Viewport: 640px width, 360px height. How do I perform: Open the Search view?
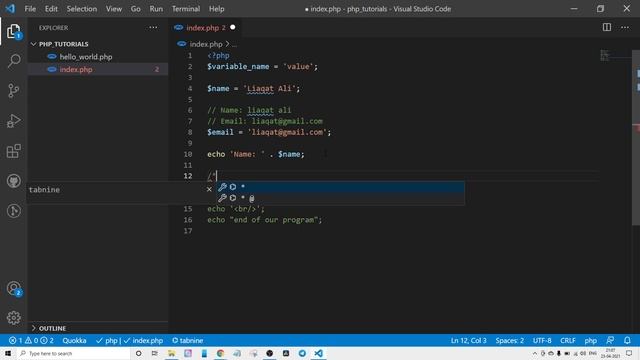tap(13, 61)
